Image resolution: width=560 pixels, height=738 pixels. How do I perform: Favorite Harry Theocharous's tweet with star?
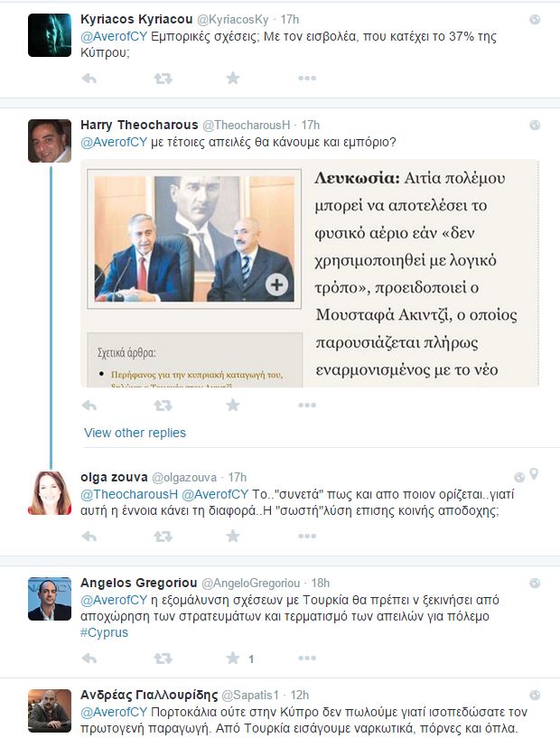coord(232,405)
